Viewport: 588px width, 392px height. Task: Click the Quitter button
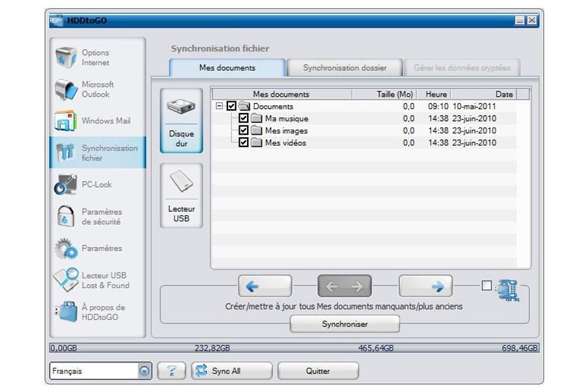pyautogui.click(x=318, y=371)
